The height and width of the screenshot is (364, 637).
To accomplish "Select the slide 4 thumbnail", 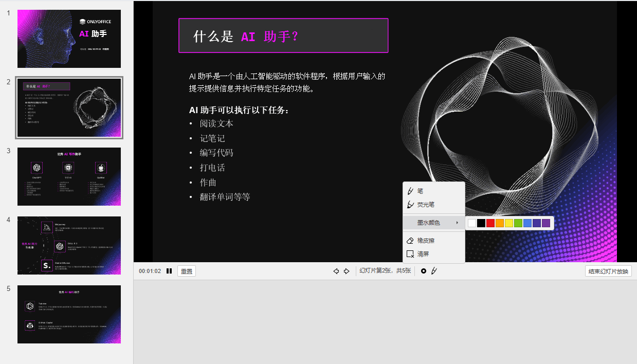I will tap(69, 245).
